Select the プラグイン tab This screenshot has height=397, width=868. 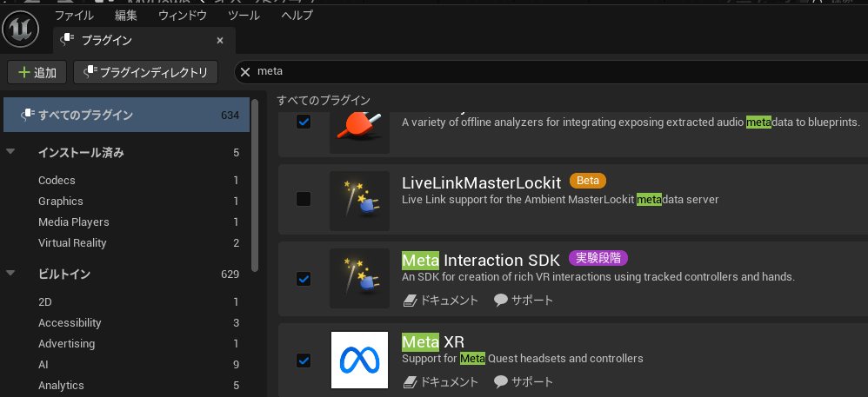(x=144, y=40)
